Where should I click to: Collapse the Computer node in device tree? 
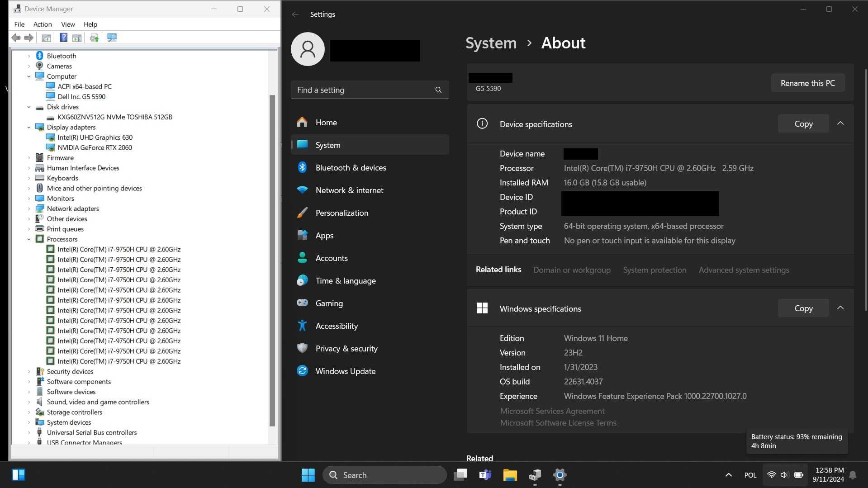tap(29, 76)
